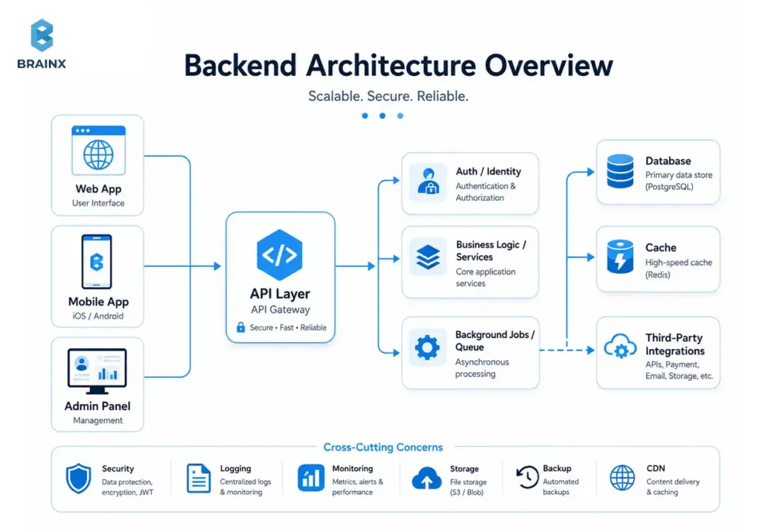
Task: Click the 'Management' caption
Action: click(x=97, y=420)
